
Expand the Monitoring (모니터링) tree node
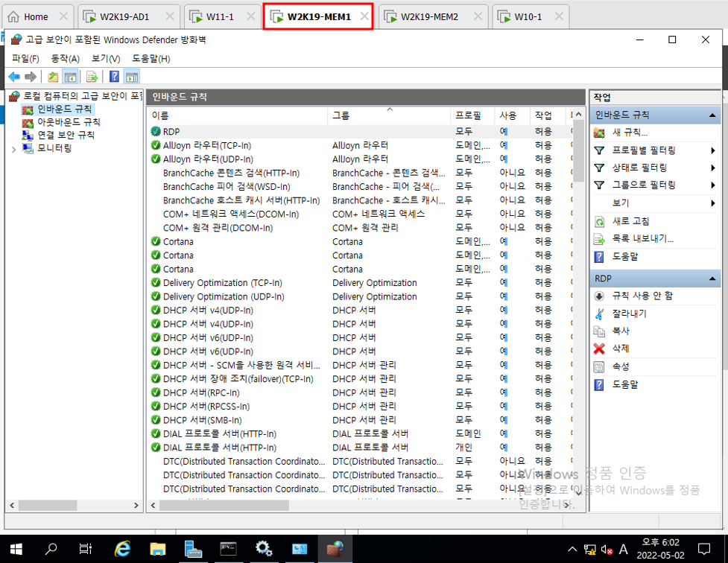pos(13,150)
